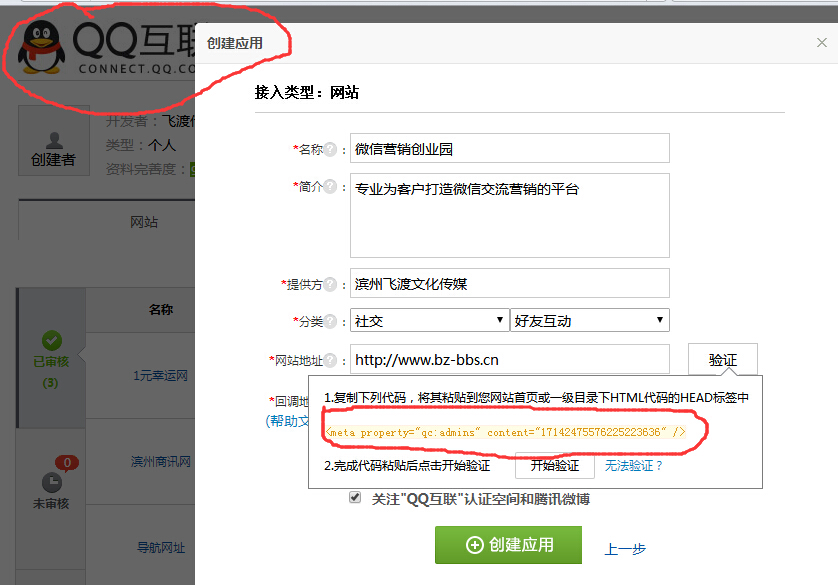Click the 验证 button
The image size is (838, 585).
723,360
